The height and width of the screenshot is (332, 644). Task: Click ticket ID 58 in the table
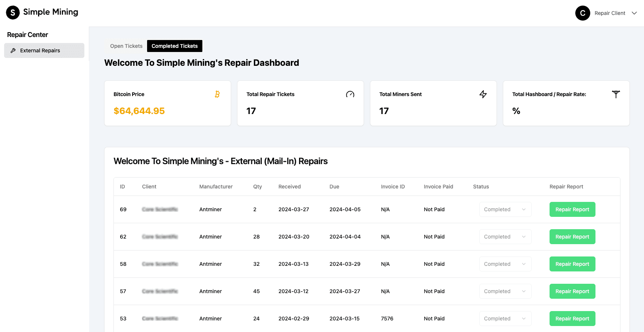123,264
